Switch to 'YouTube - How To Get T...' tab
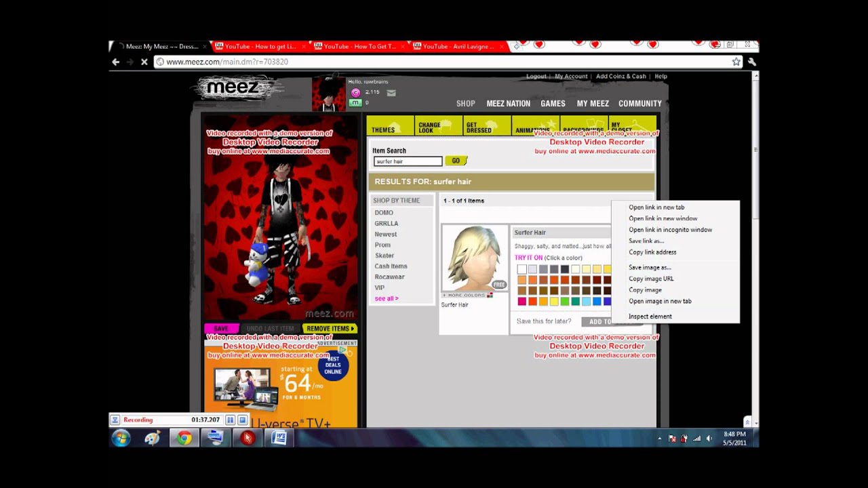This screenshot has width=868, height=488. coord(359,47)
